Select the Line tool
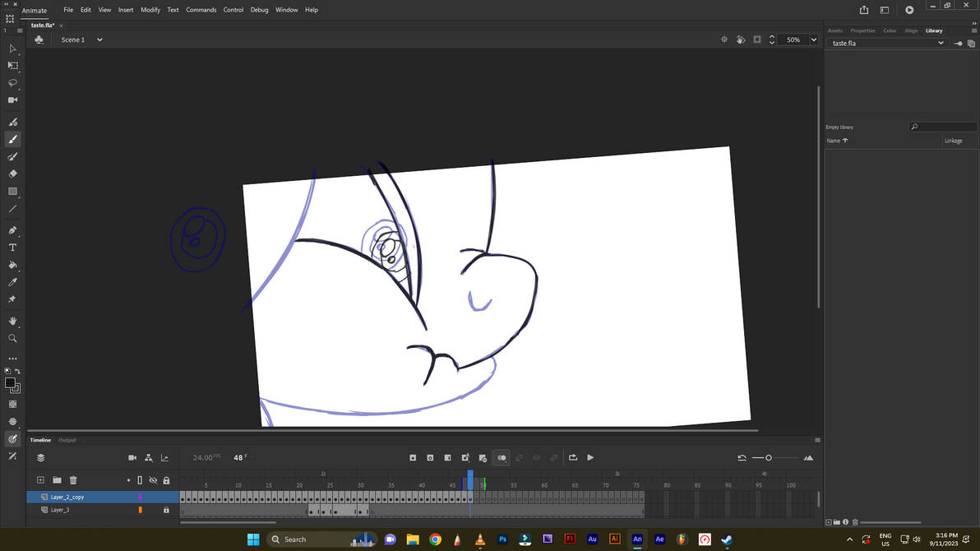The height and width of the screenshot is (551, 980). coord(12,209)
